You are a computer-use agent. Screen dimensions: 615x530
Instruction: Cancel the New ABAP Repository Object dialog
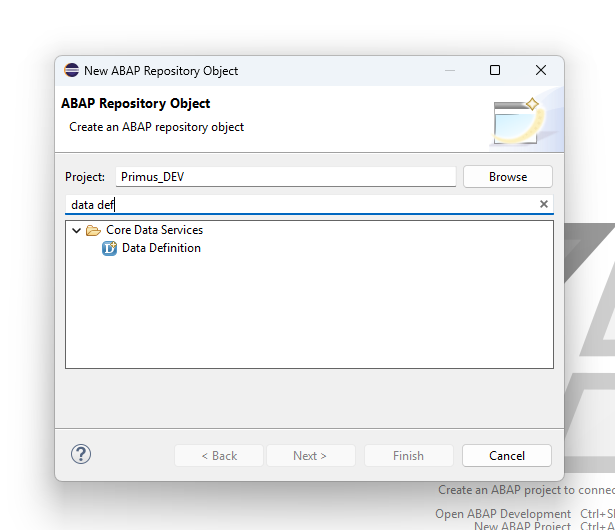507,456
